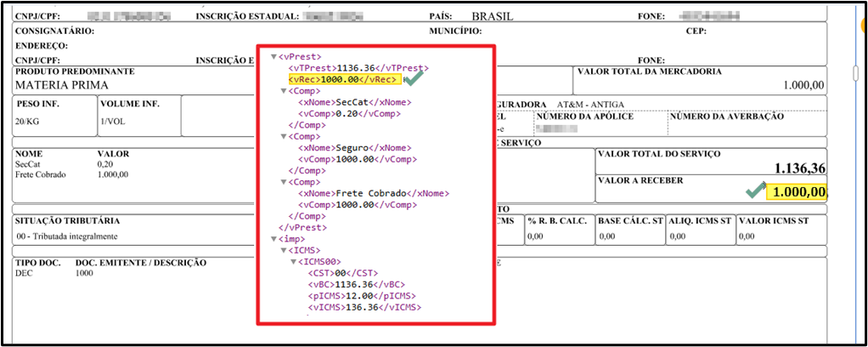Click vComp 1000.00 under the Seguro component
Screen dimensions: 868x347
click(358, 159)
